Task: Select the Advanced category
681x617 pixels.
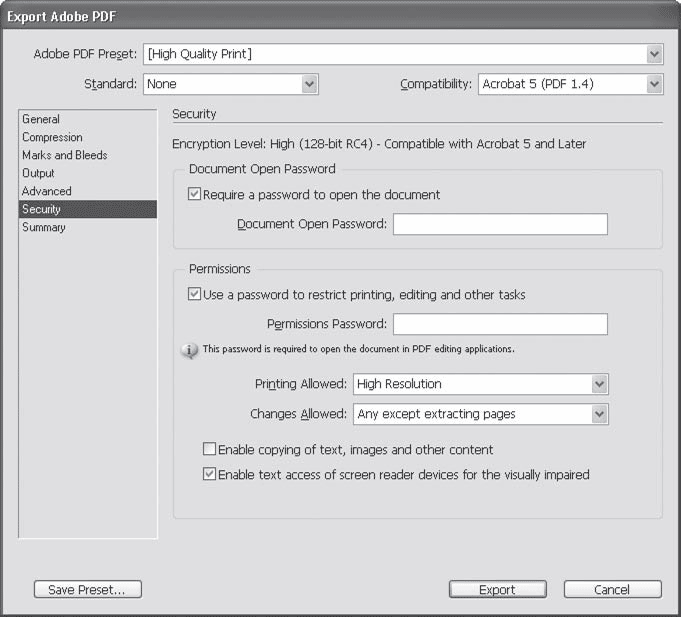Action: click(47, 191)
